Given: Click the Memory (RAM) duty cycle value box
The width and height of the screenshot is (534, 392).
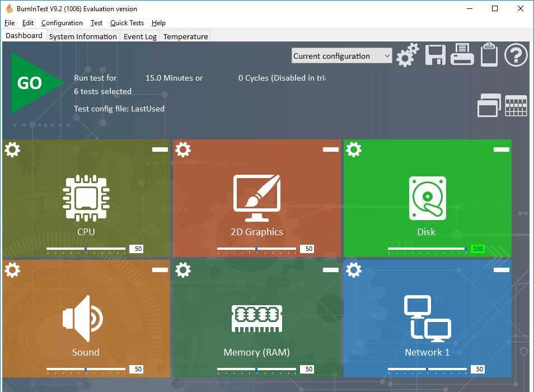Looking at the screenshot, I should click(x=308, y=369).
